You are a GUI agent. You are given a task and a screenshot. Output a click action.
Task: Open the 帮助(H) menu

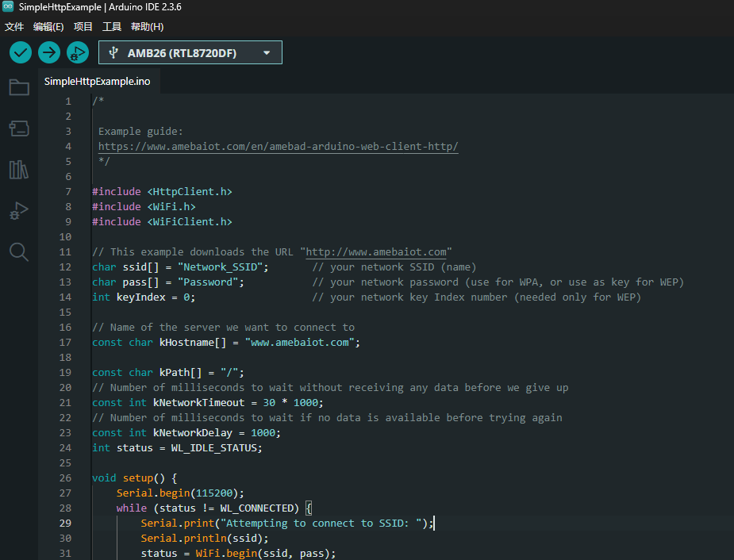tap(147, 27)
